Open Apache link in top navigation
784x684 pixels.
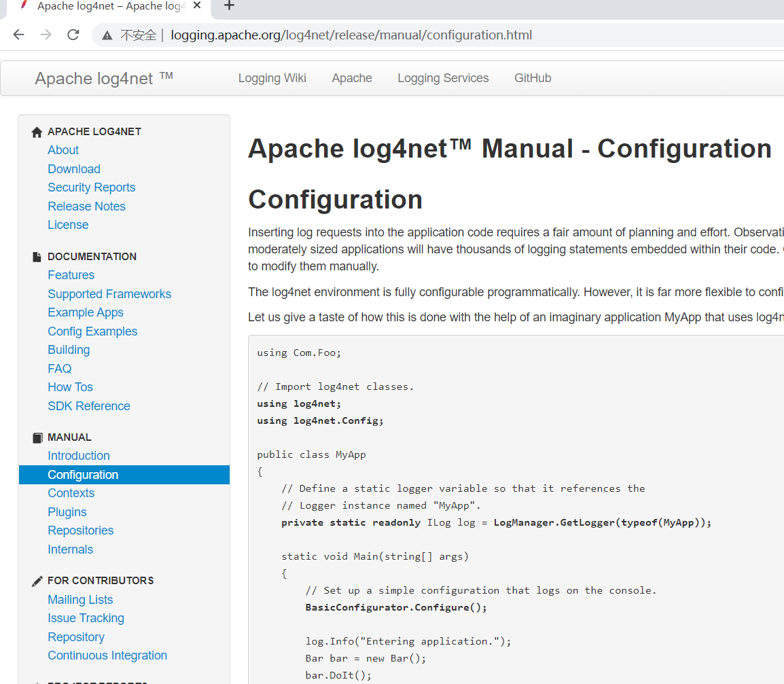(x=352, y=78)
